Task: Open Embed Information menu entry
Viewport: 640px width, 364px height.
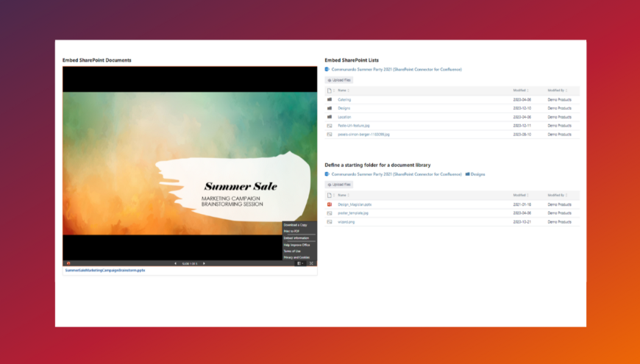Action: [x=296, y=238]
